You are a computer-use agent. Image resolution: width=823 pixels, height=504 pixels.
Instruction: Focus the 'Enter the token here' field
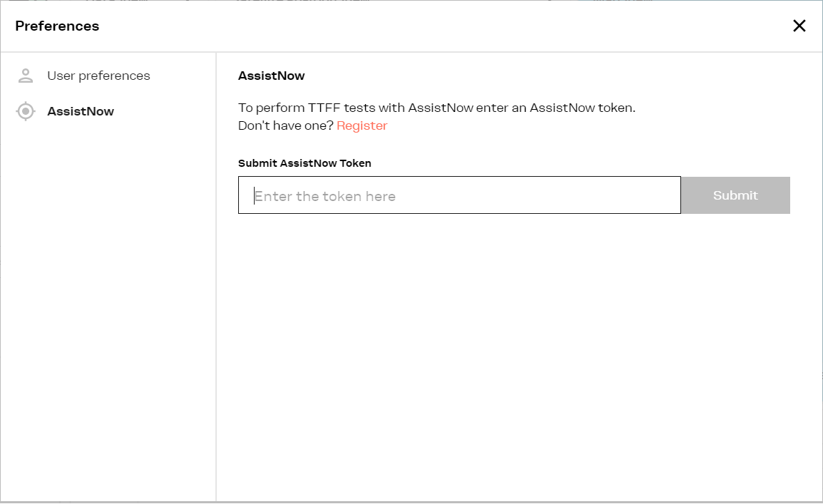(459, 195)
